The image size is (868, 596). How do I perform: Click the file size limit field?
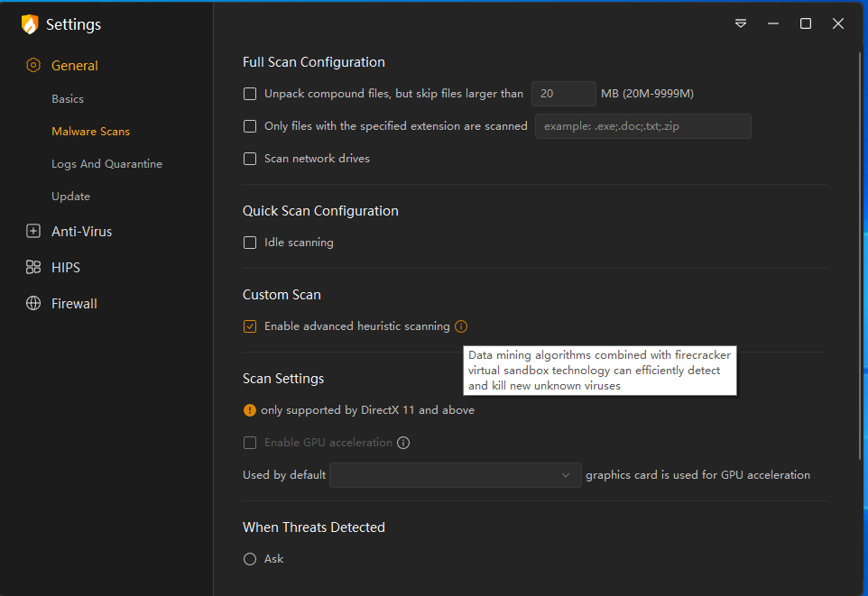pos(563,94)
